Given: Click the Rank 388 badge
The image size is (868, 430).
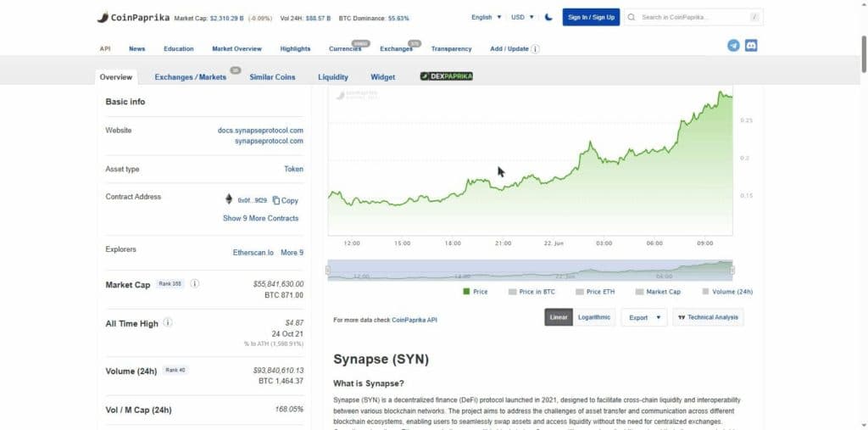Looking at the screenshot, I should pyautogui.click(x=170, y=284).
